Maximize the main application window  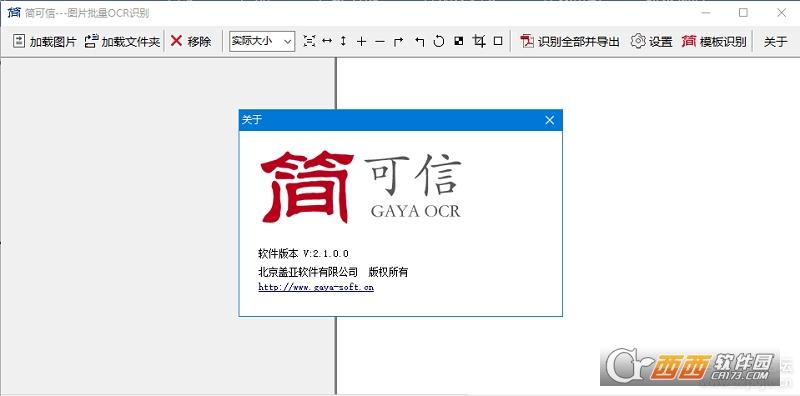743,13
